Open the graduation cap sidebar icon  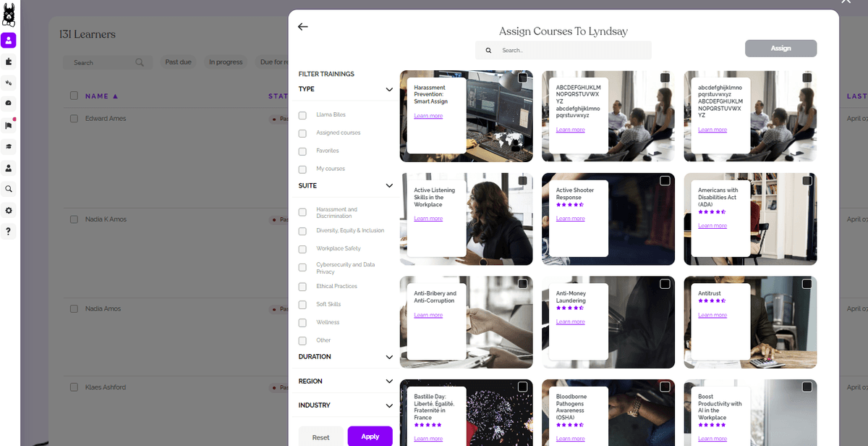[9, 146]
